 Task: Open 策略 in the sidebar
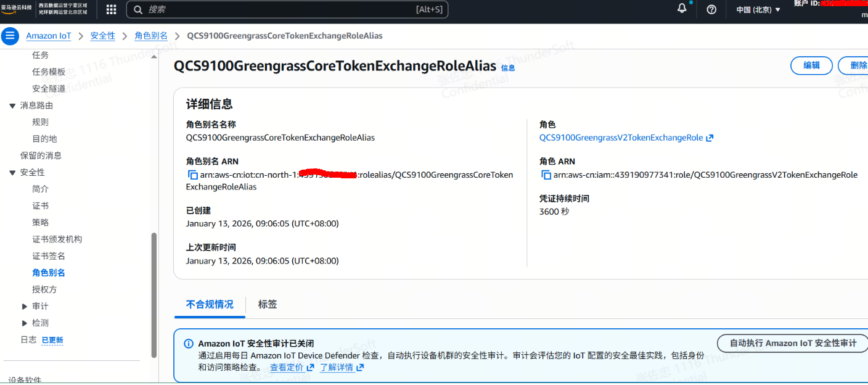click(x=40, y=222)
